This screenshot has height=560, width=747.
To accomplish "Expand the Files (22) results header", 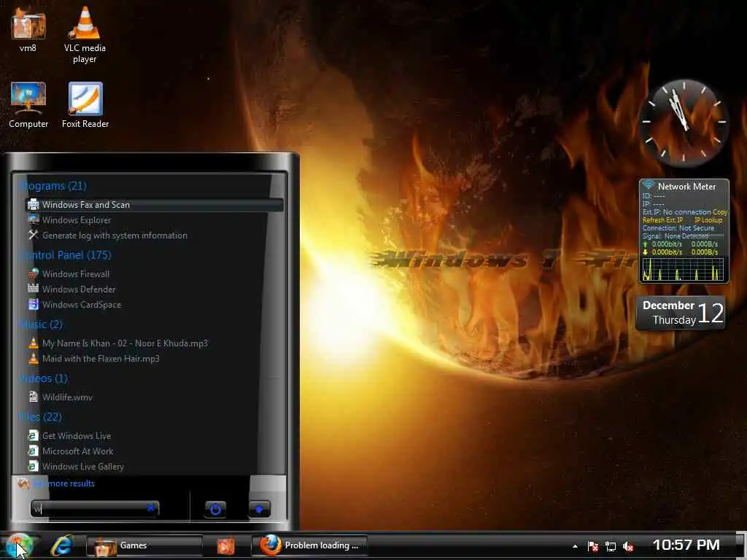I will pos(40,416).
